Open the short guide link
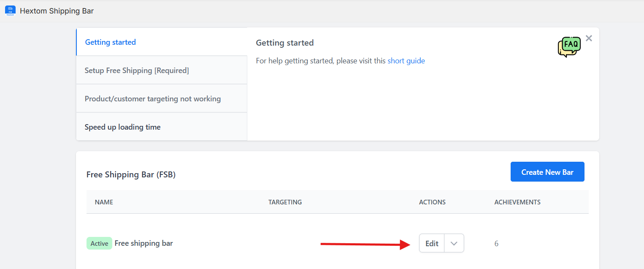Screen dimensions: 644x269 [406, 61]
